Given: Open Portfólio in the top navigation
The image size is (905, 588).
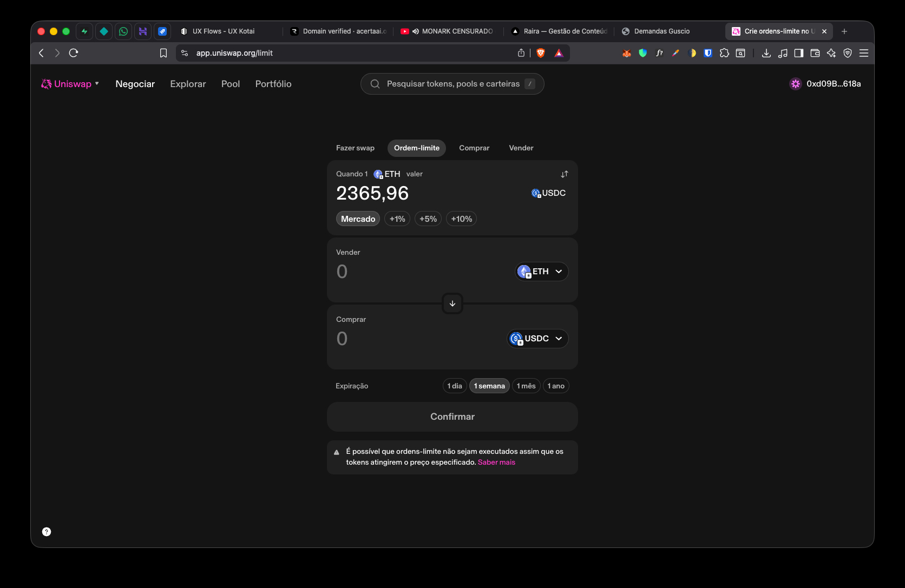Looking at the screenshot, I should click(273, 84).
